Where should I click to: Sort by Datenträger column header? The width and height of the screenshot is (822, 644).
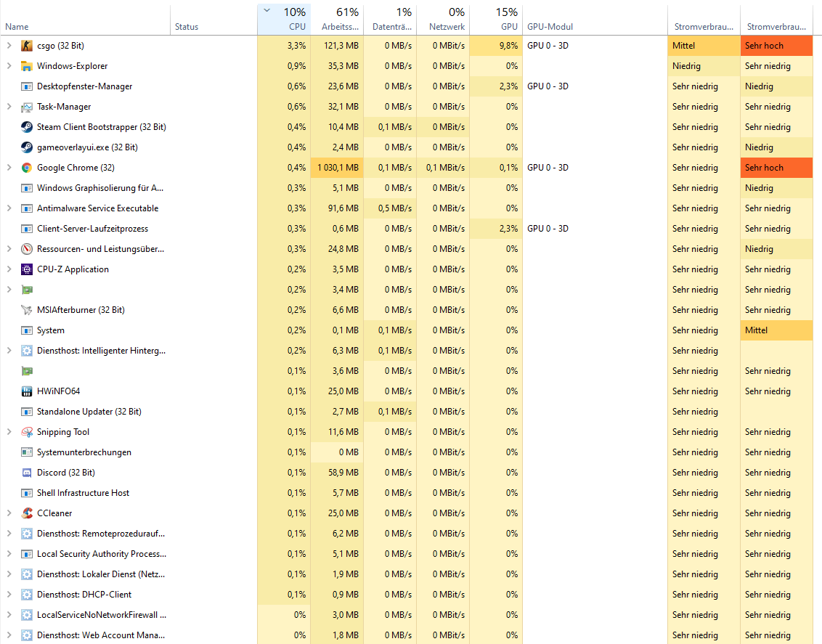pos(390,20)
